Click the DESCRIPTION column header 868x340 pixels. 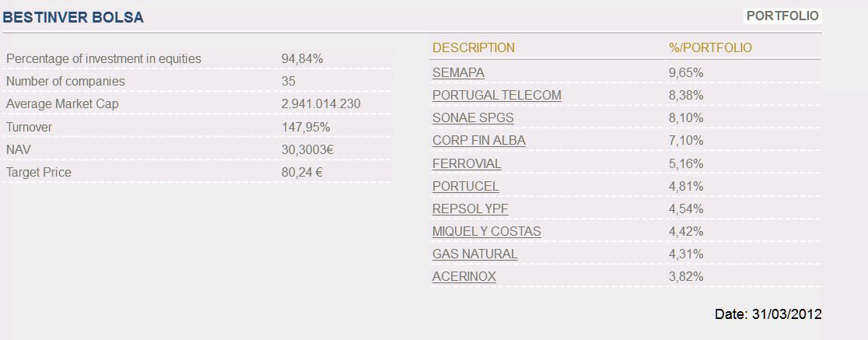(473, 47)
